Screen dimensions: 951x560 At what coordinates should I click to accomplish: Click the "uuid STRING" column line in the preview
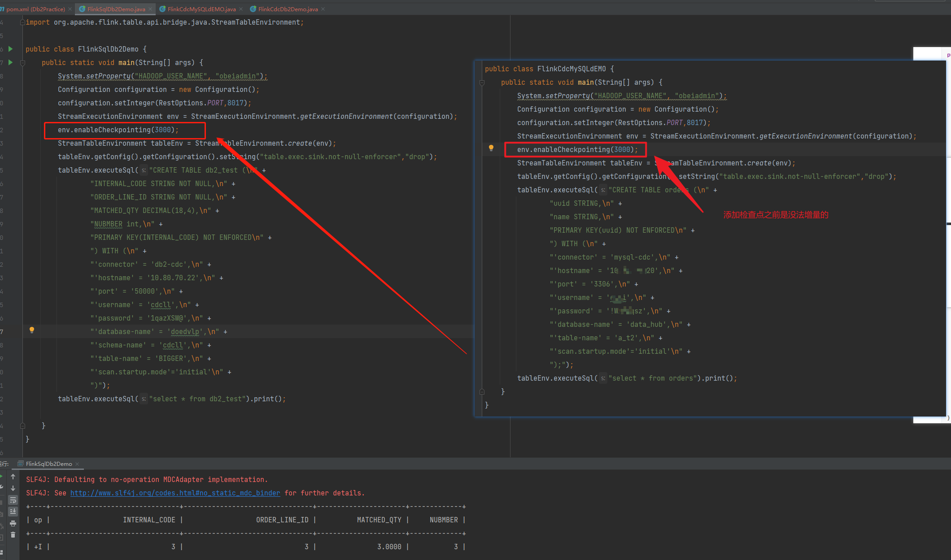585,203
